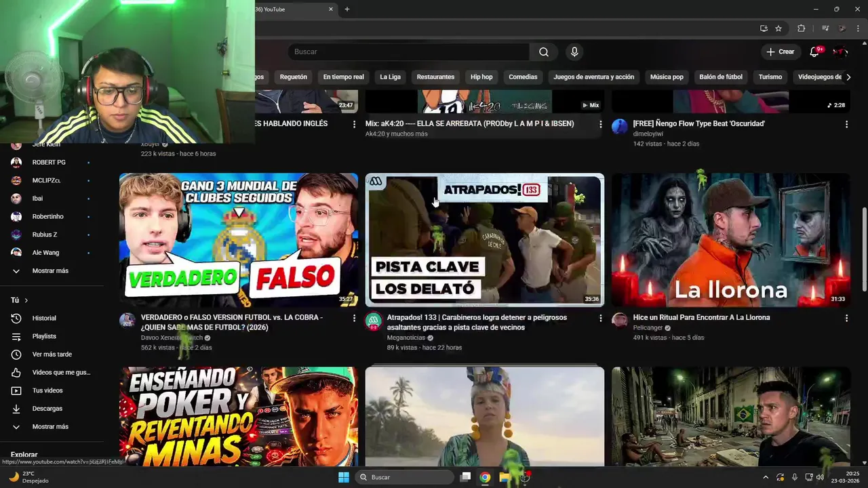Screen dimensions: 868x488
Task: Select the Restaurantes chip
Action: (x=435, y=77)
